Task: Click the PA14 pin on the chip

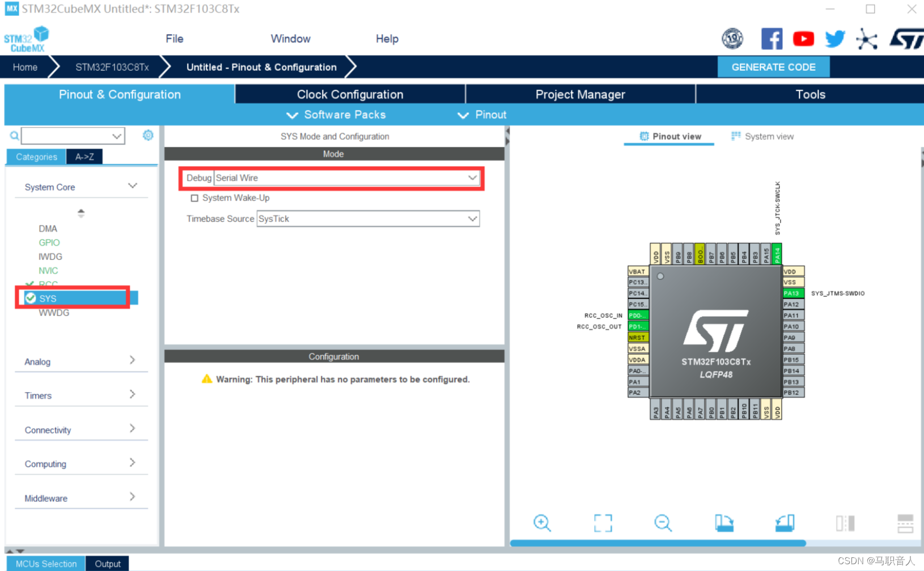Action: 777,254
